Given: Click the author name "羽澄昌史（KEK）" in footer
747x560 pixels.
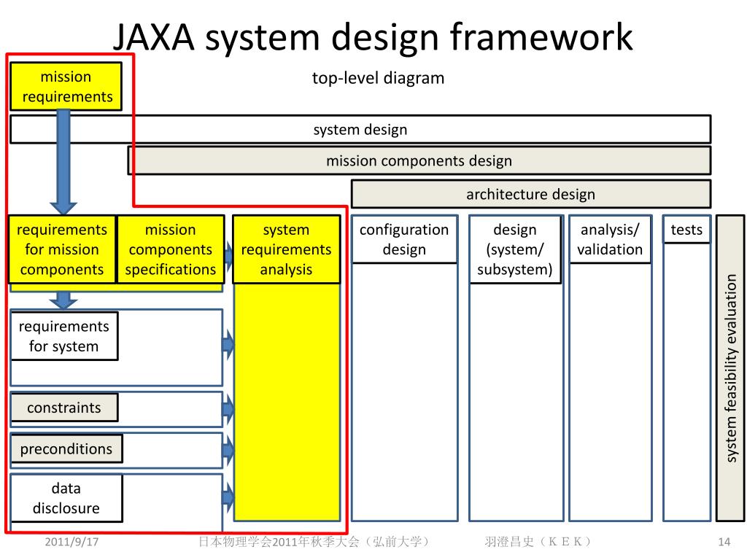Looking at the screenshot, I should tap(538, 542).
